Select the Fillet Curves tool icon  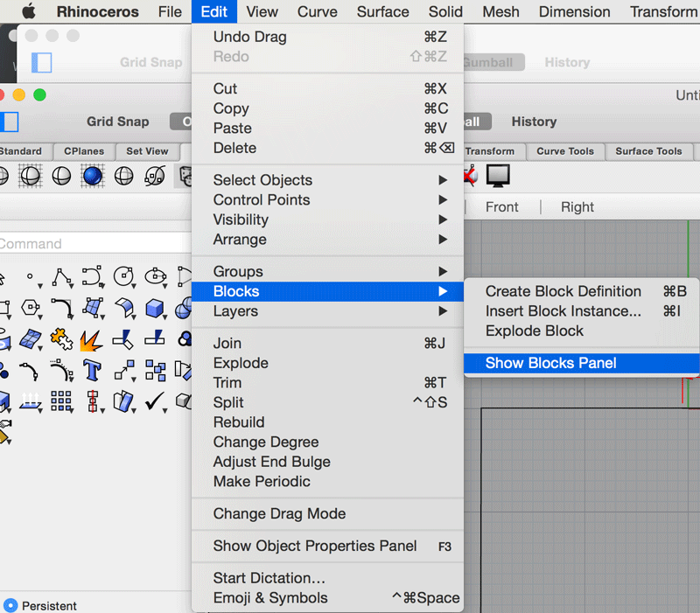(61, 309)
